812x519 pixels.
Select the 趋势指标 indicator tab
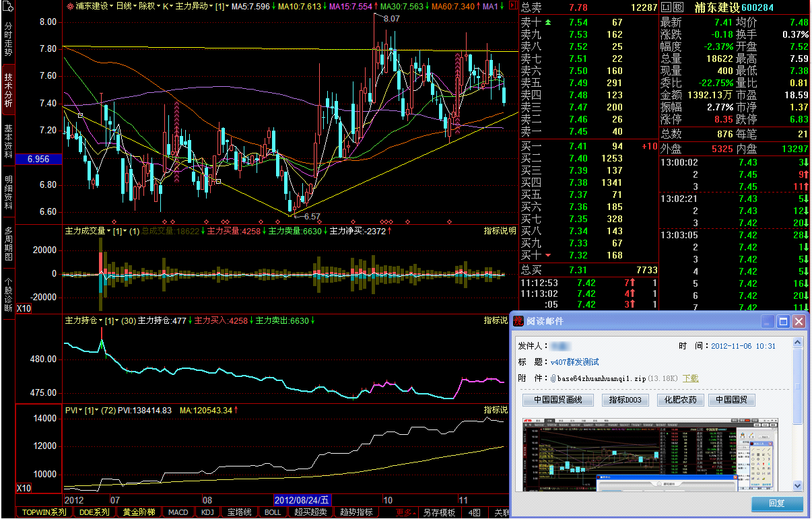click(x=357, y=512)
